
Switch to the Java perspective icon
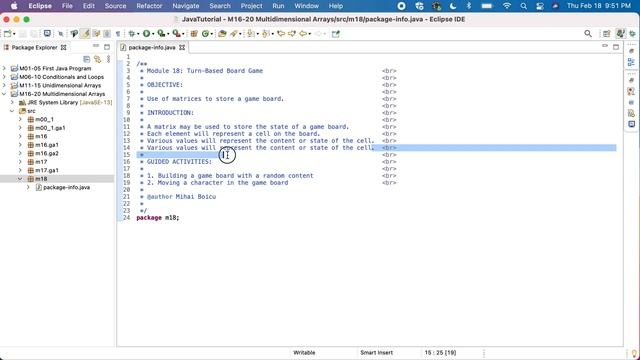(620, 33)
